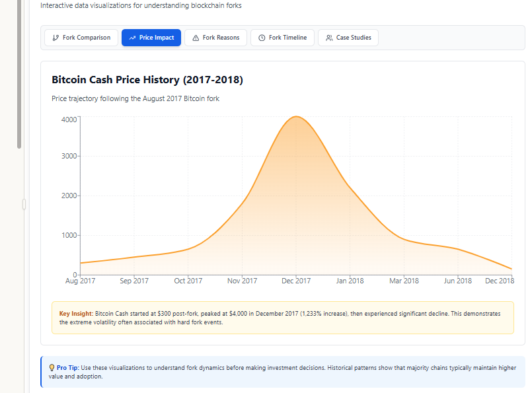Select the active Price Impact tab
The width and height of the screenshot is (532, 393).
pos(151,38)
